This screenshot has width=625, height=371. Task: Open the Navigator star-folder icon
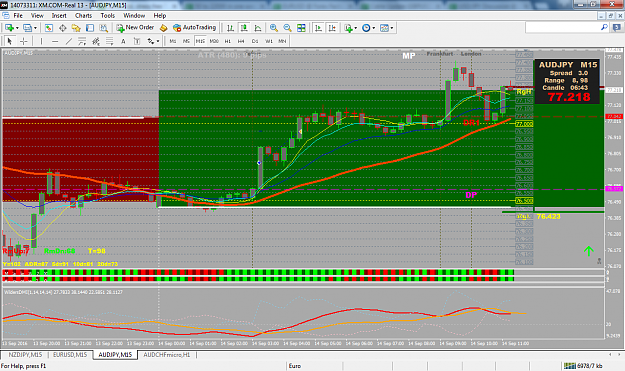tap(76, 28)
